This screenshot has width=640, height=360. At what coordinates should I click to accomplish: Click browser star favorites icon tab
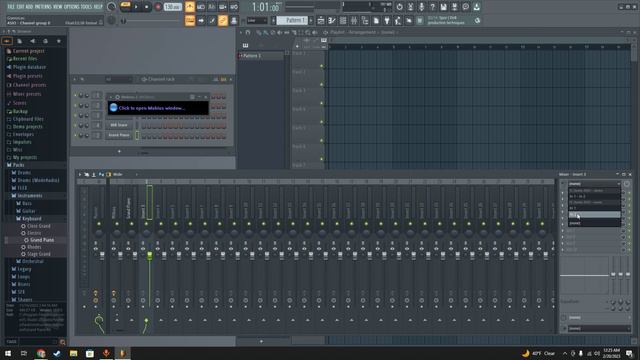pyautogui.click(x=59, y=41)
